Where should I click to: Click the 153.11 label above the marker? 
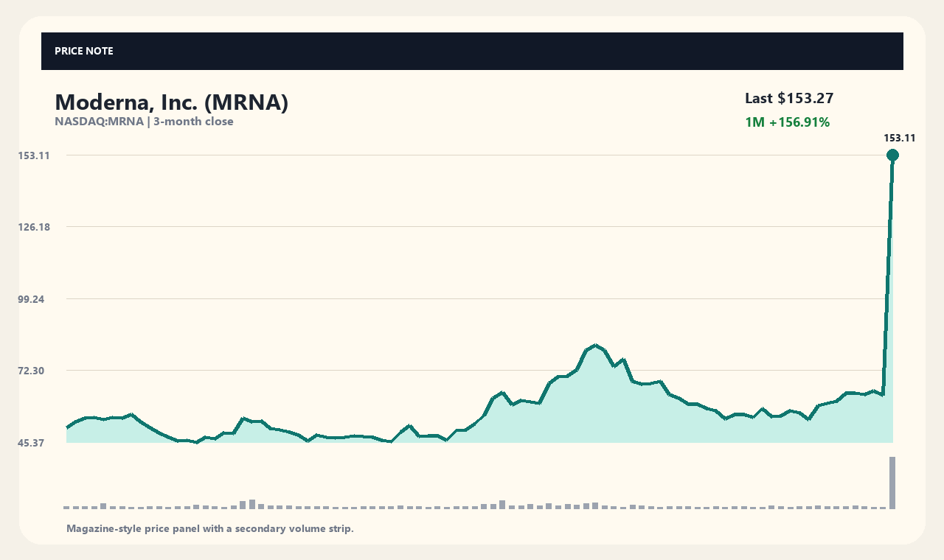pyautogui.click(x=900, y=138)
